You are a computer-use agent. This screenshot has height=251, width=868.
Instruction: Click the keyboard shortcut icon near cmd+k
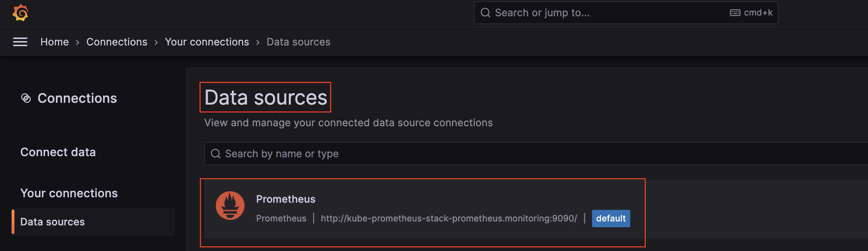tap(735, 13)
